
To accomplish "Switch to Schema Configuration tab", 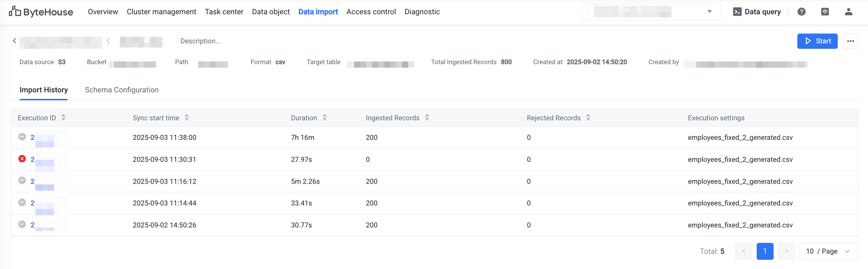I will pyautogui.click(x=122, y=90).
